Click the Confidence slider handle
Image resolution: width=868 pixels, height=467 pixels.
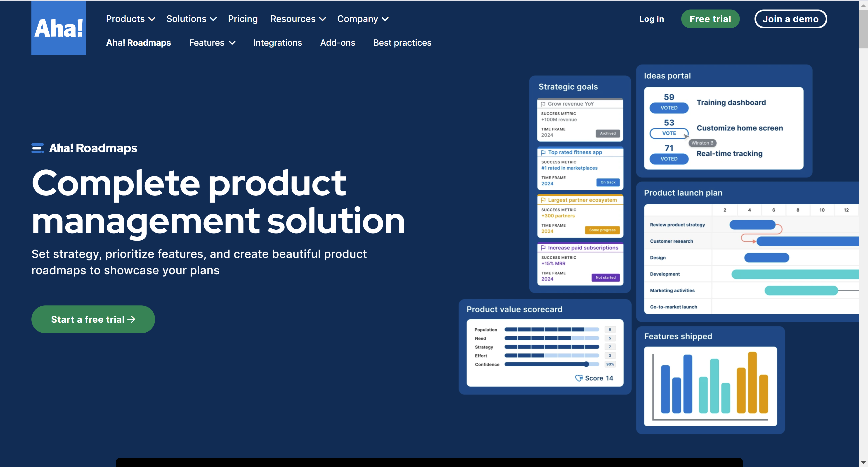click(x=586, y=364)
